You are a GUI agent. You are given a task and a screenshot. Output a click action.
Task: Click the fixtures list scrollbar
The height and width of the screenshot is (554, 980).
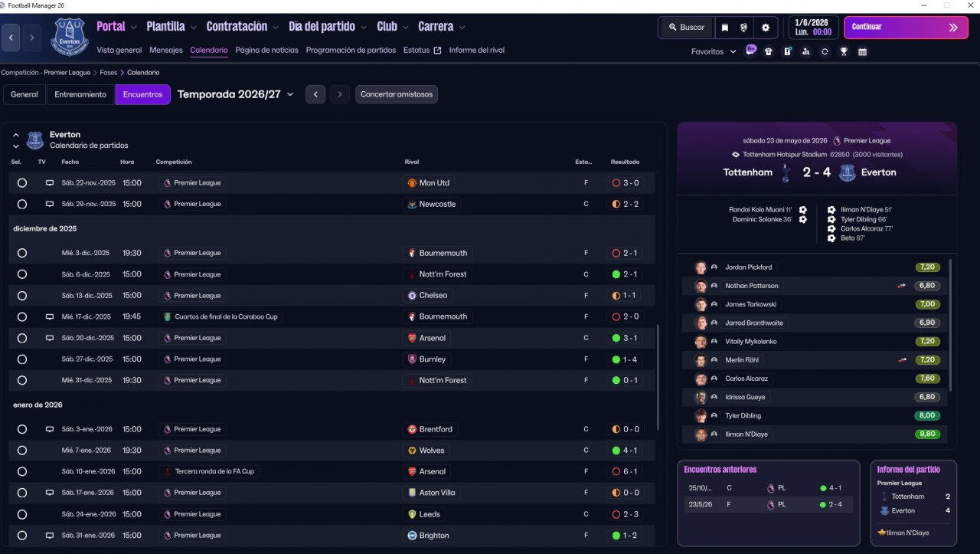(x=657, y=377)
